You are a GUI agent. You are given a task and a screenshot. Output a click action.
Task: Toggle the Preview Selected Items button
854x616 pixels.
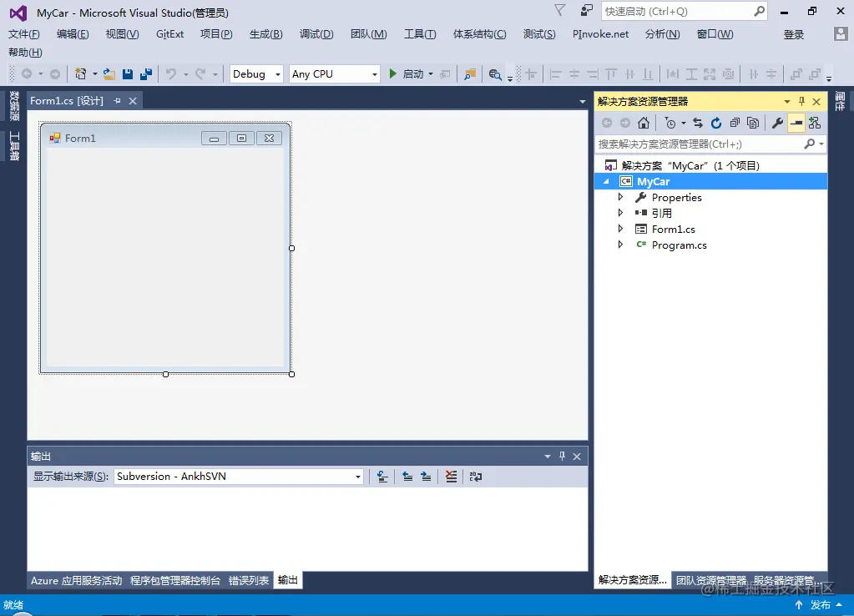[796, 123]
